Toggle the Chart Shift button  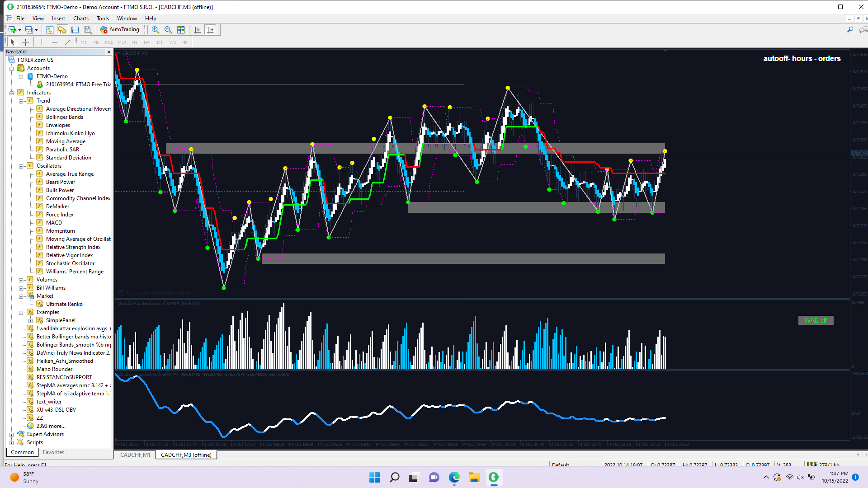(x=210, y=30)
